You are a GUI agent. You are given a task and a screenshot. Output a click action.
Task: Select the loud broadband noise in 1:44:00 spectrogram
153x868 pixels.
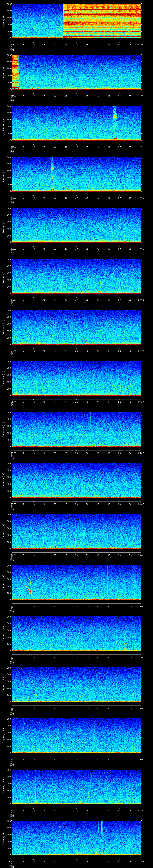tap(102, 21)
